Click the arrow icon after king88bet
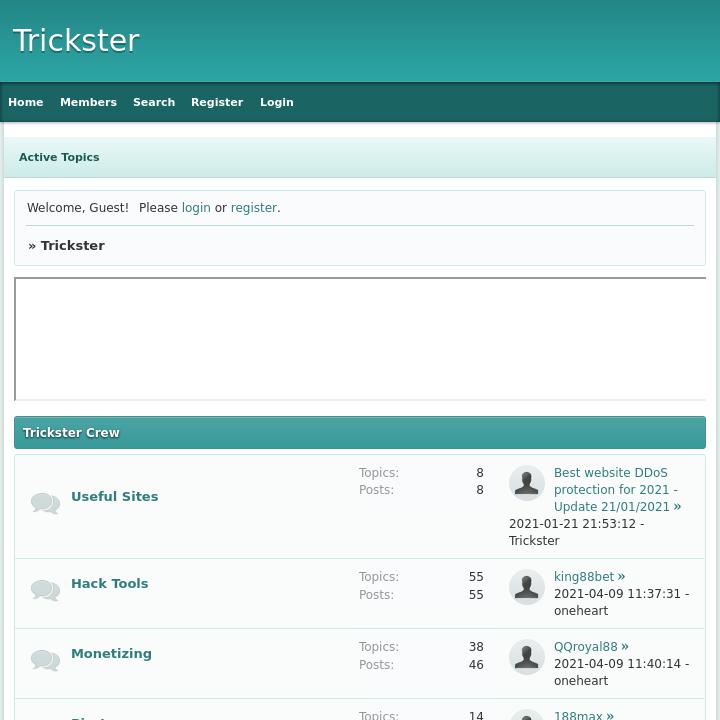Image resolution: width=720 pixels, height=720 pixels. [x=621, y=577]
